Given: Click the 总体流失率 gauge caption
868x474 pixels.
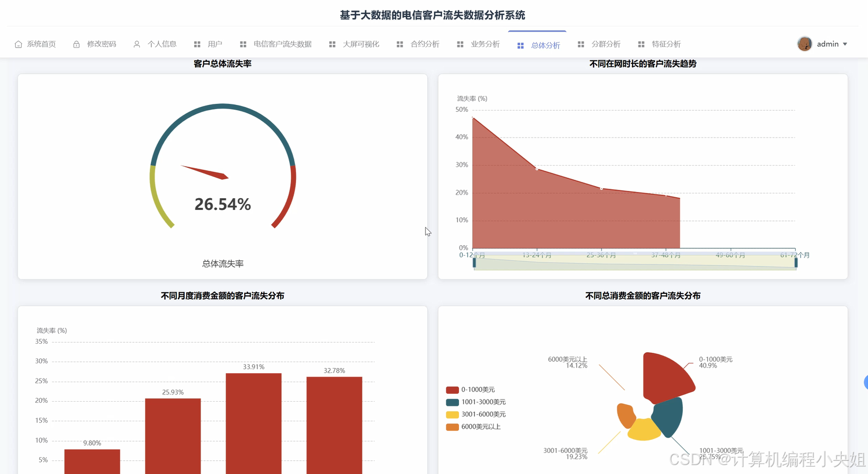Looking at the screenshot, I should point(223,264).
